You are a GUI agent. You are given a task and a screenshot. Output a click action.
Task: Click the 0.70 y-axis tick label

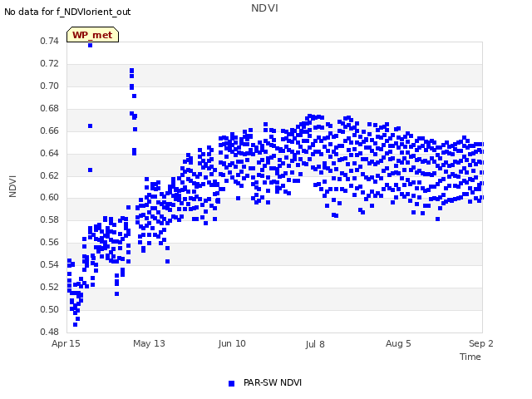50,86
